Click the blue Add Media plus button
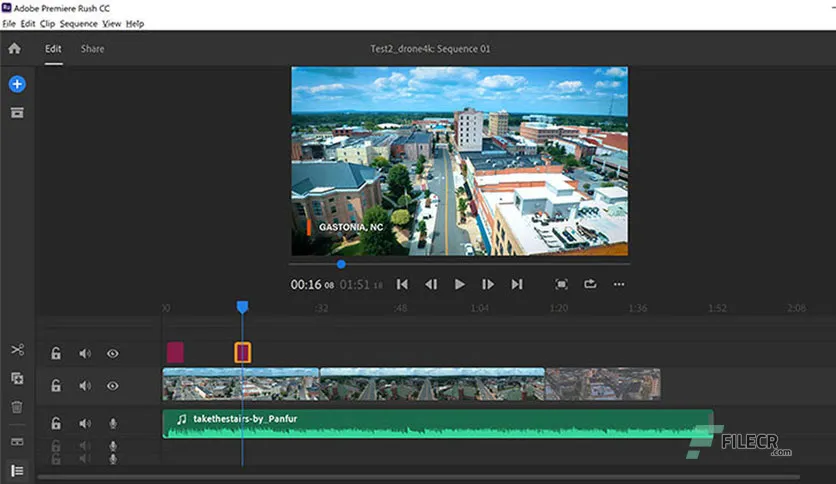836x484 pixels. tap(16, 84)
